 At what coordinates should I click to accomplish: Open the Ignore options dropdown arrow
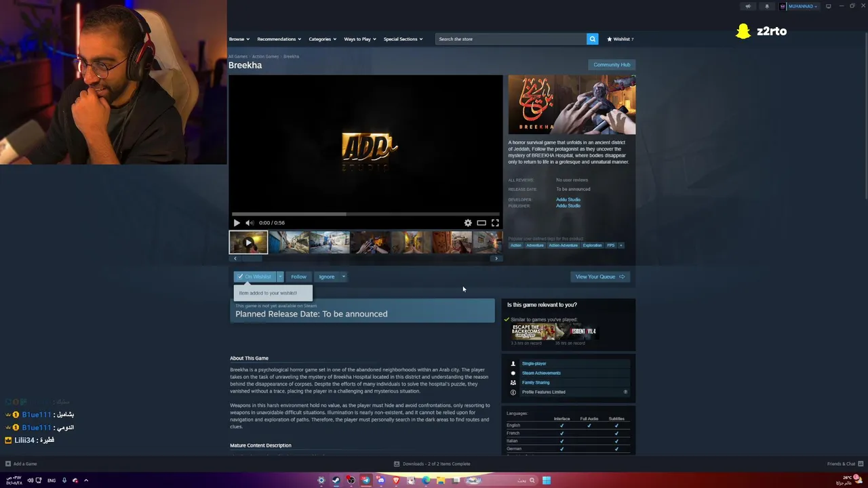click(344, 277)
